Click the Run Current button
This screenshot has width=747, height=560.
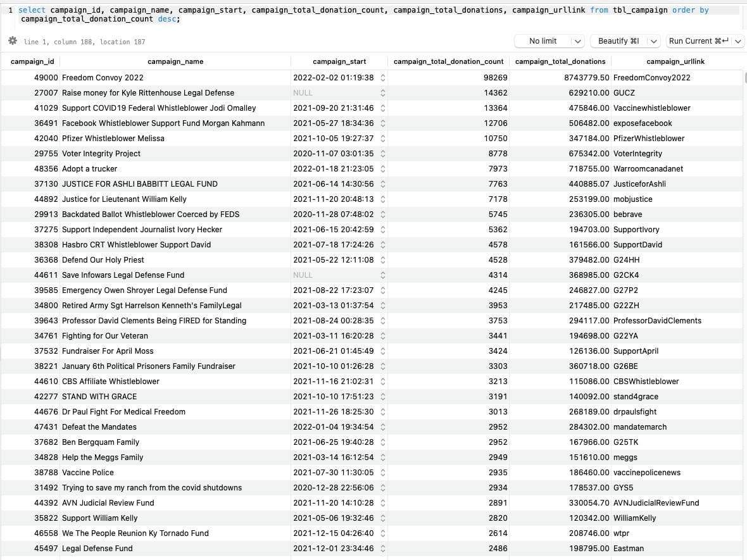click(699, 41)
